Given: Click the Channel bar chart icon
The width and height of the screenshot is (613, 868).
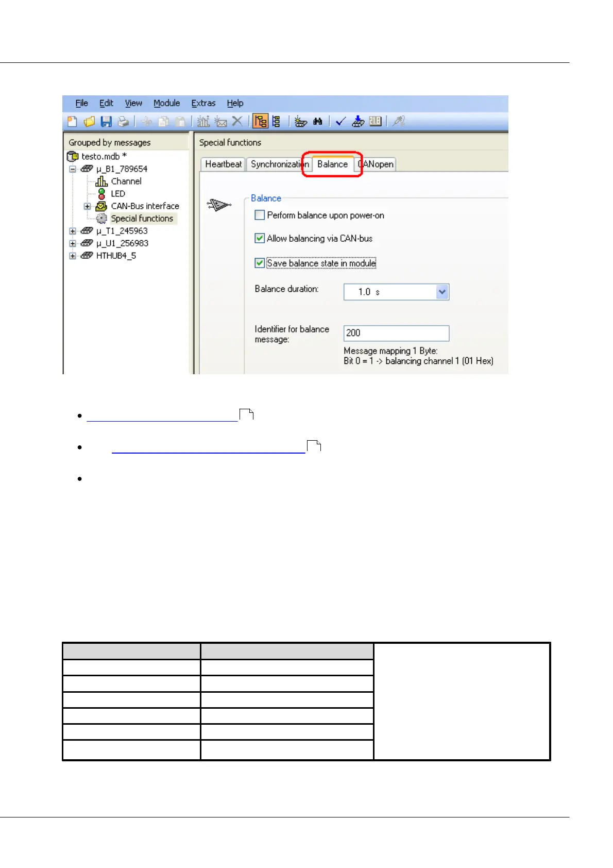Looking at the screenshot, I should point(101,181).
